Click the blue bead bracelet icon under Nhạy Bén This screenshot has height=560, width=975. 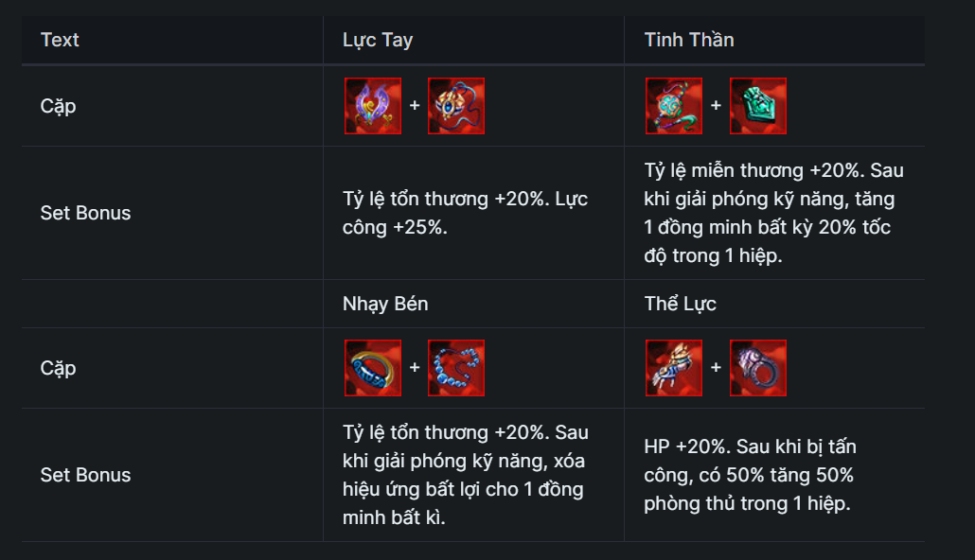pos(456,368)
